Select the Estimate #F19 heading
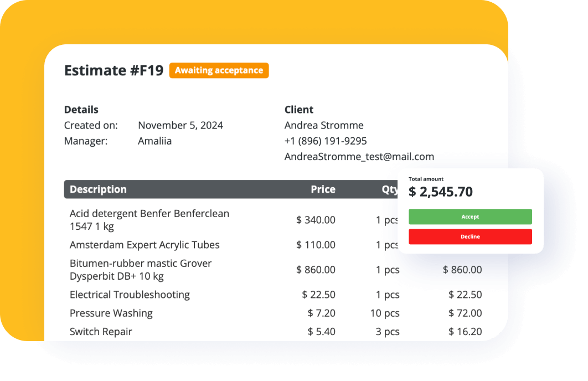This screenshot has width=588, height=381. (x=114, y=70)
